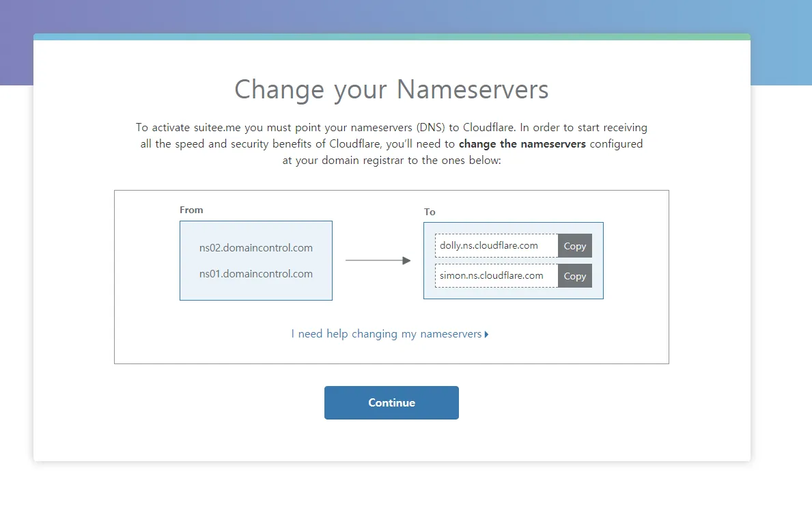This screenshot has height=509, width=812.
Task: Expand the triangle beside the help link
Action: (x=486, y=335)
